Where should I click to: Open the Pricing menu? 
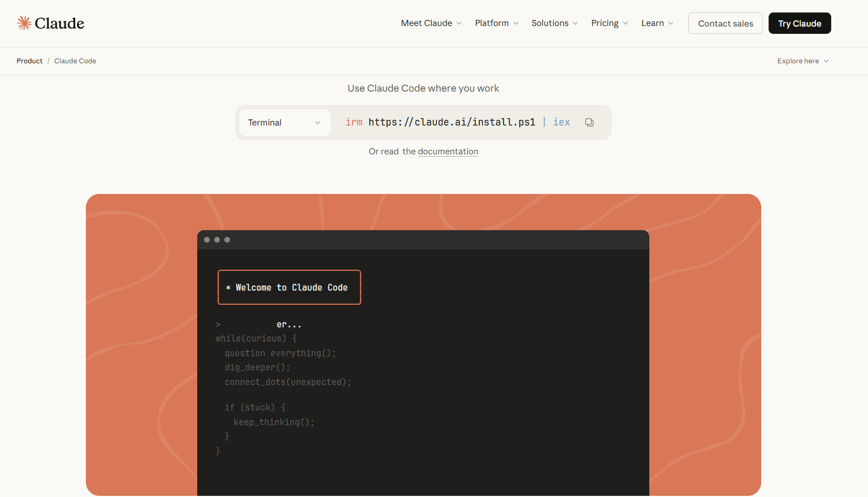[x=610, y=23]
